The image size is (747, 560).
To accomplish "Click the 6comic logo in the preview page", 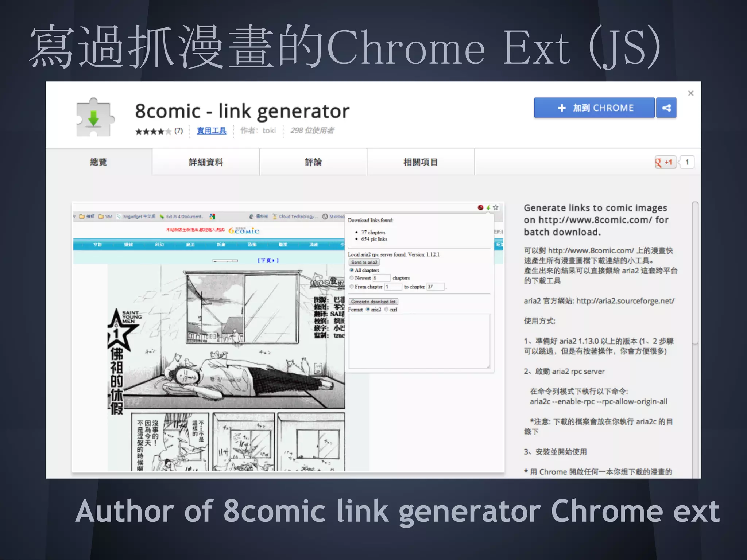I will pos(244,230).
